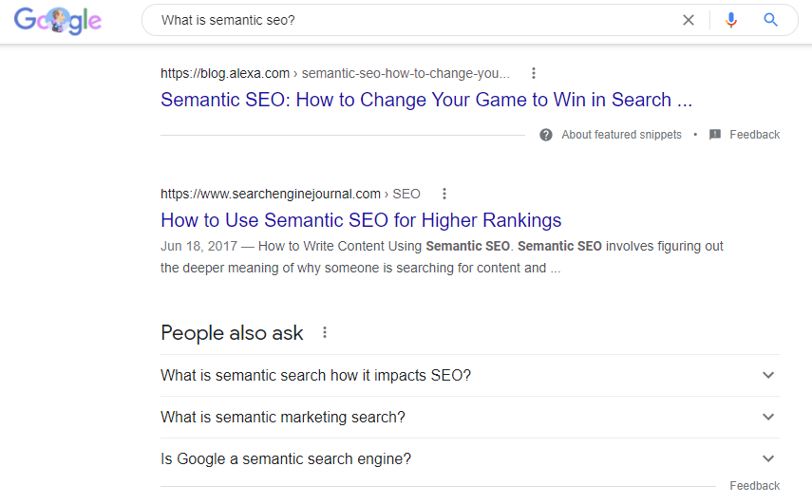Screen dimensions: 812x504
Task: Open "Semantic SEO: How to Change Your Game" result
Action: [425, 100]
